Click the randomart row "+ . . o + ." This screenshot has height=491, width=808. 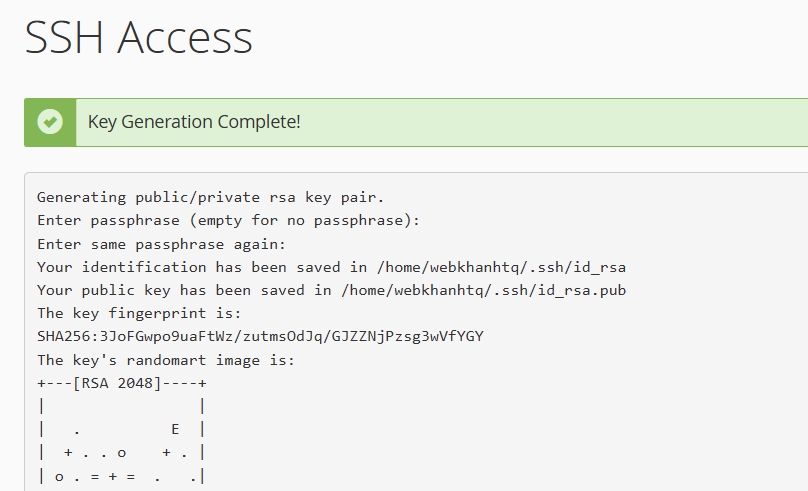tap(121, 453)
